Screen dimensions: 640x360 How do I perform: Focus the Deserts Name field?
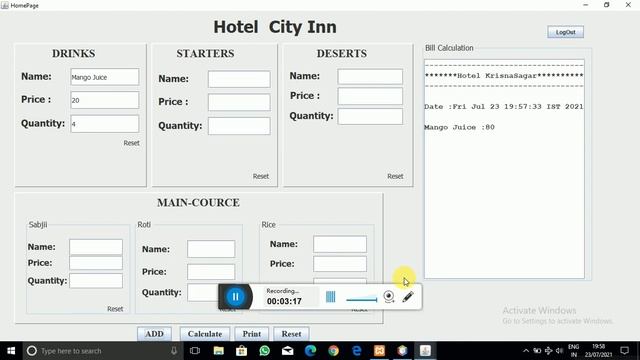370,76
